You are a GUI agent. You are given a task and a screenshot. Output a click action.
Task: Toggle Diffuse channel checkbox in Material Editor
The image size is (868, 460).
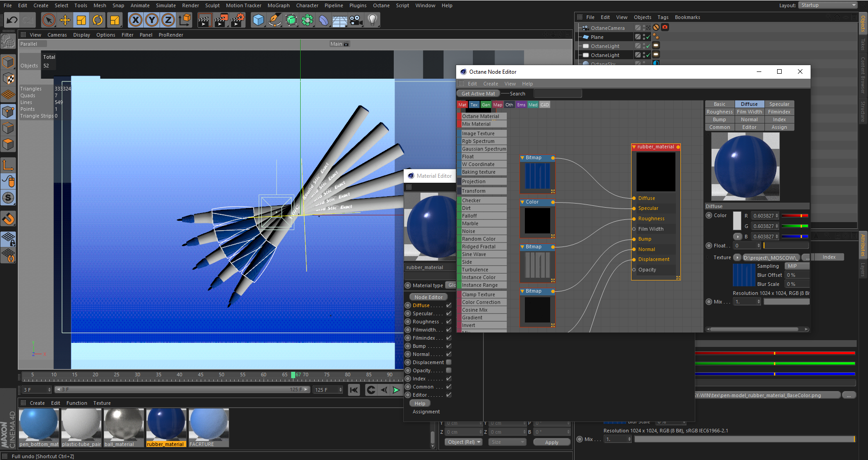point(449,305)
